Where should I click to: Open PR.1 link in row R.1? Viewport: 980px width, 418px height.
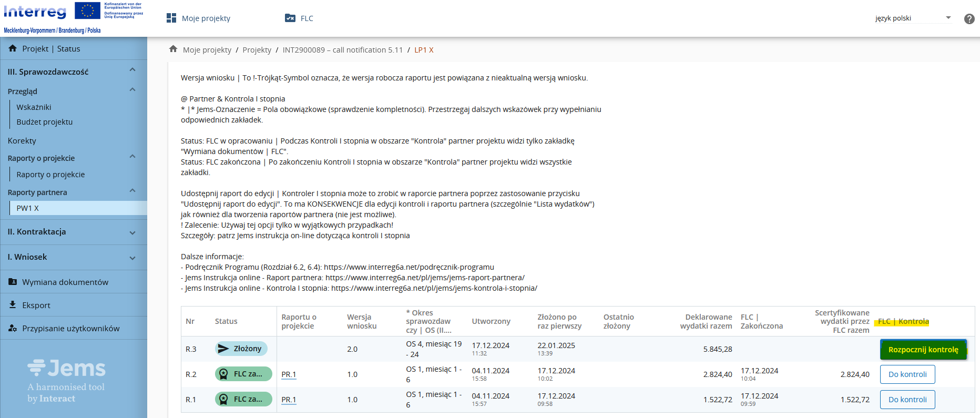coord(289,400)
